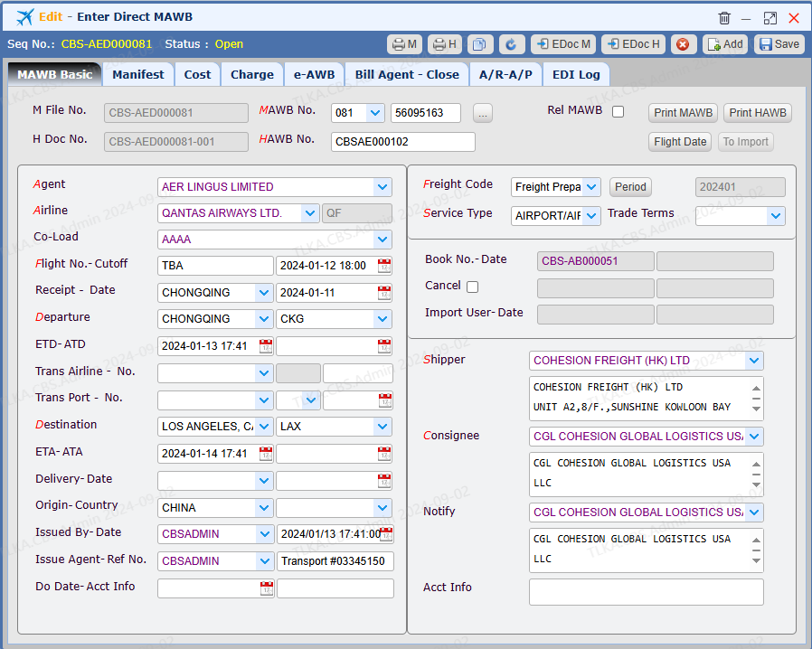This screenshot has height=649, width=812.
Task: Click the Flight Date button
Action: tap(679, 142)
